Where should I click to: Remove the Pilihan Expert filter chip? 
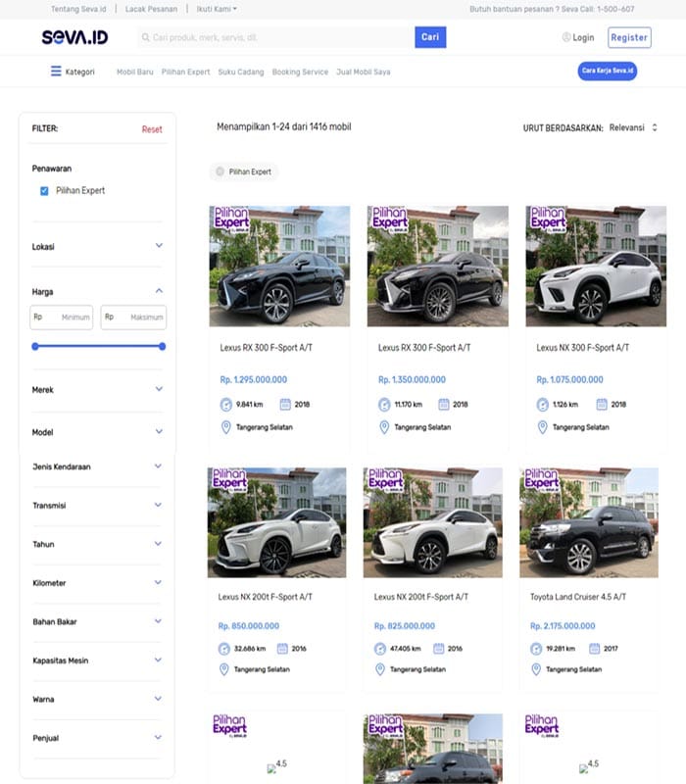220,171
